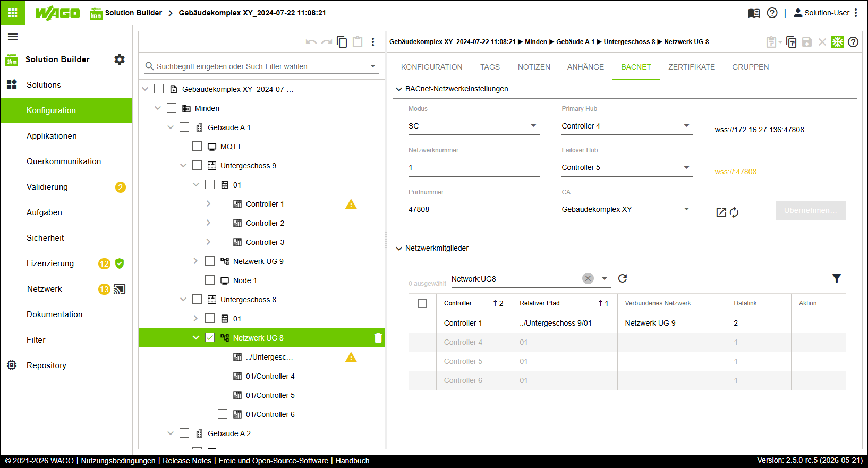The image size is (868, 468).
Task: Toggle select-all checkbox in members table
Action: click(422, 303)
